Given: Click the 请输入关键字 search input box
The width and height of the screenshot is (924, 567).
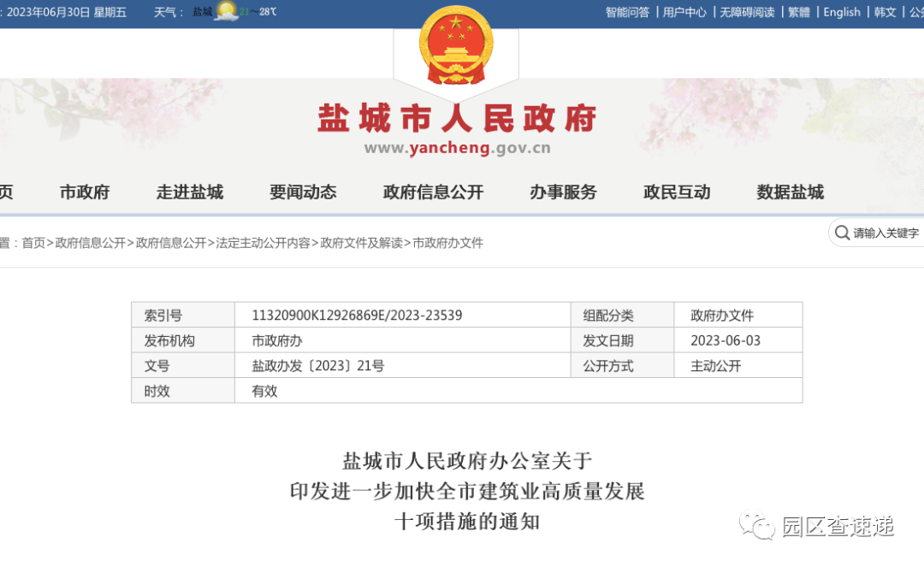Looking at the screenshot, I should point(885,233).
